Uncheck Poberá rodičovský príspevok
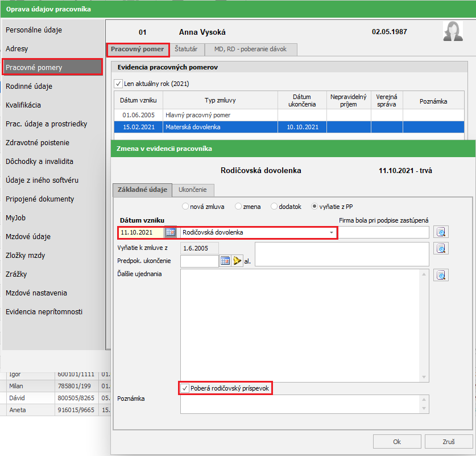Viewport: 476px width, 456px height. [x=184, y=388]
